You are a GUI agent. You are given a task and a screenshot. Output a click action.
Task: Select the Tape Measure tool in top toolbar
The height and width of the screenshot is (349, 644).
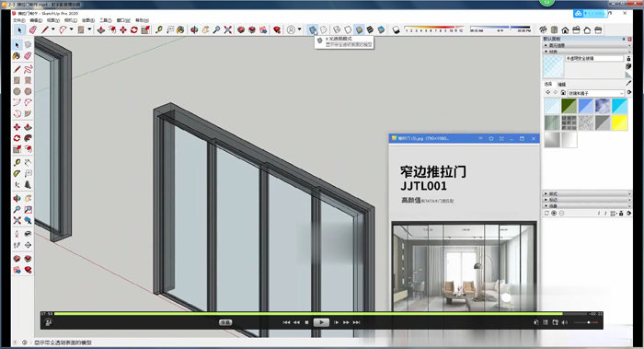click(x=158, y=30)
